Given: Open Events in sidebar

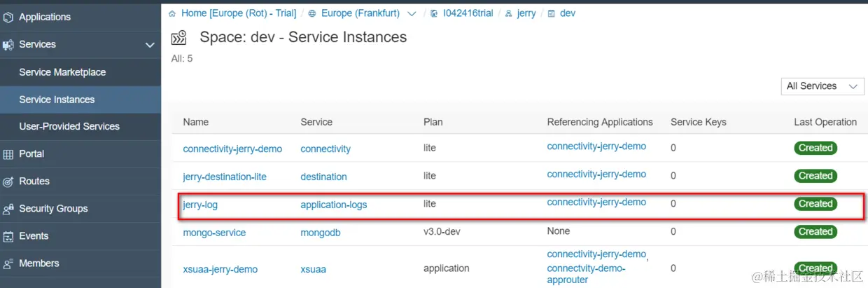Looking at the screenshot, I should (34, 235).
